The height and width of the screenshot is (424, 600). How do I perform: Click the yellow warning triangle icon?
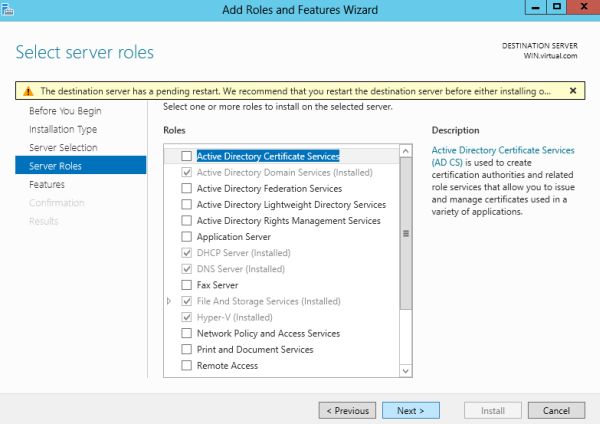click(28, 90)
